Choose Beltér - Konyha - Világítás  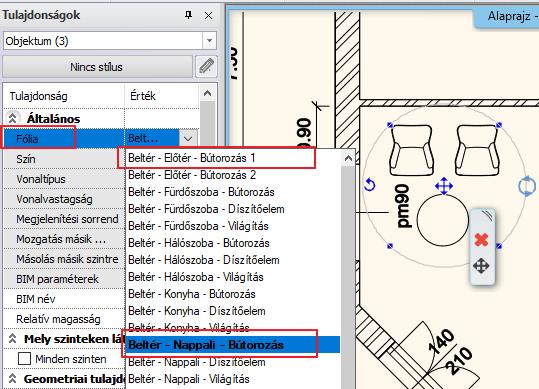click(234, 328)
